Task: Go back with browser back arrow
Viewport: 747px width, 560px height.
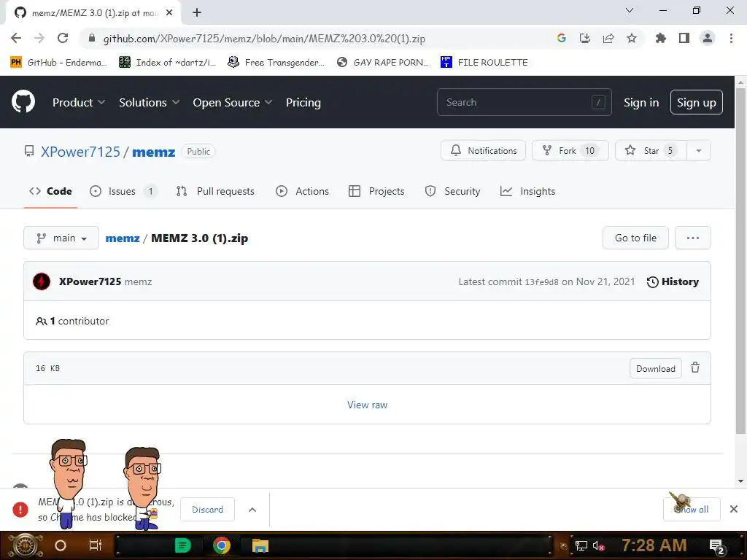Action: click(16, 38)
